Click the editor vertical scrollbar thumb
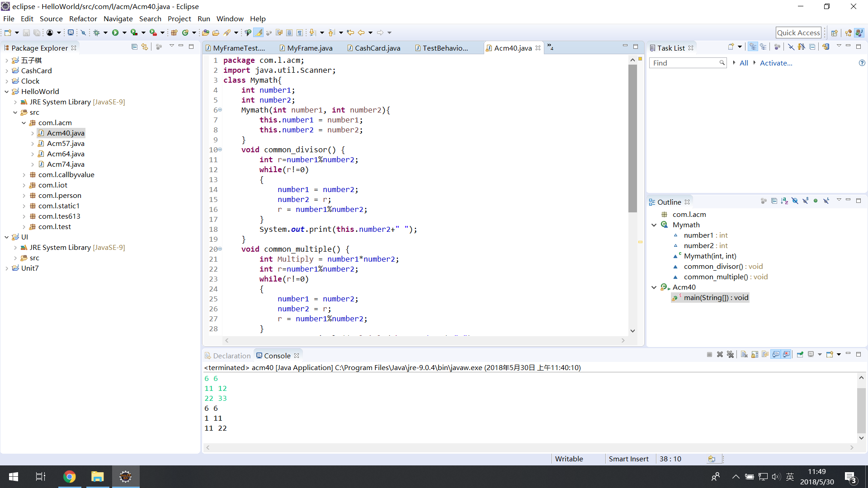868x488 pixels. pyautogui.click(x=632, y=138)
